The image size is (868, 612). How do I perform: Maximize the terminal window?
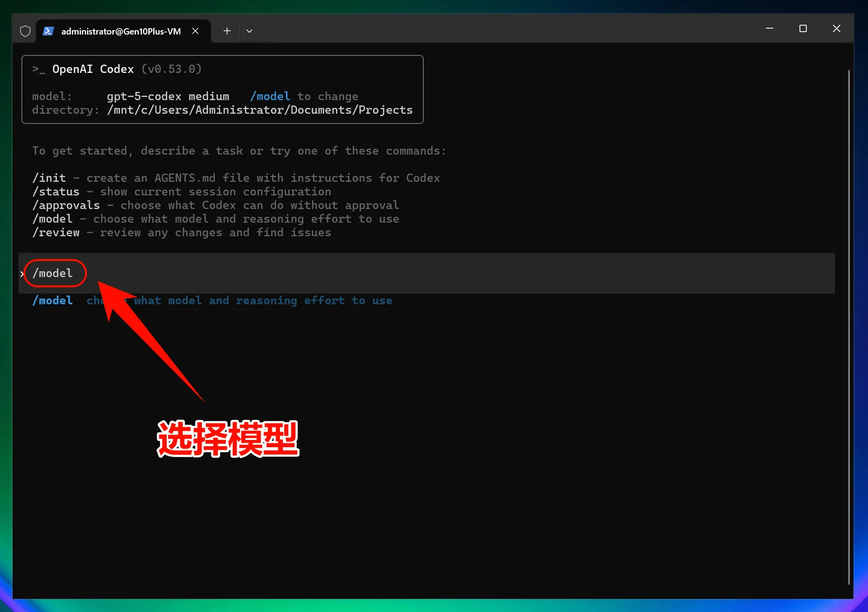(x=803, y=29)
